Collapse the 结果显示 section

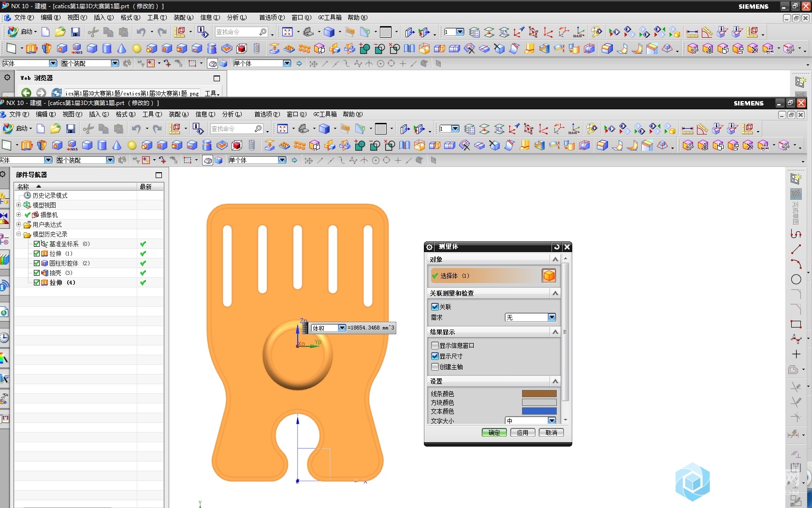click(x=555, y=332)
